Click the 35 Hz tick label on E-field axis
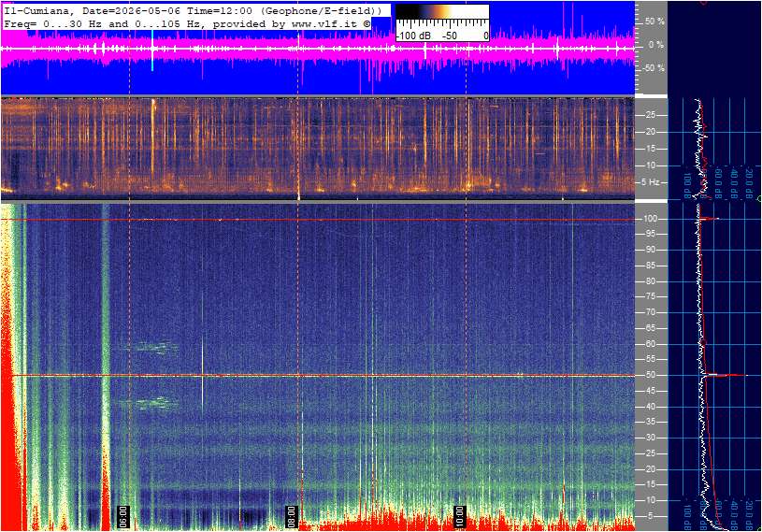This screenshot has height=532, width=762. pos(650,423)
